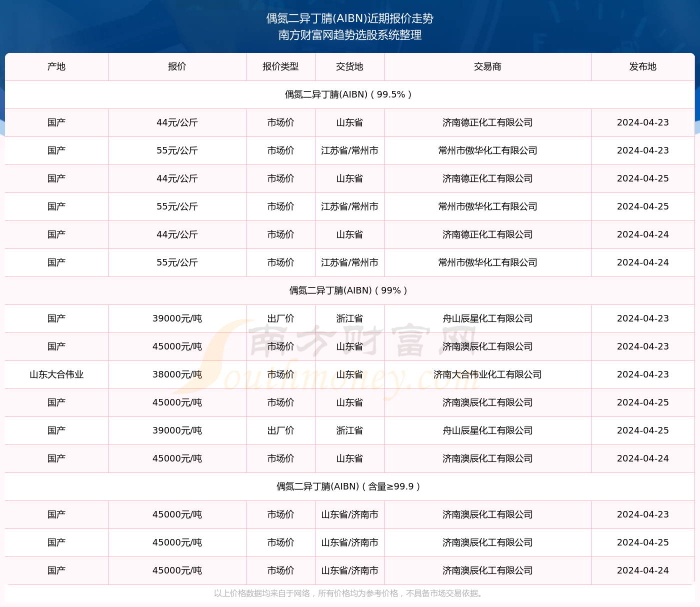Screen dimensions: 700x607
Task: Select 55元/公斤 in 常州市傲华 2024-04-24 row
Action: click(x=177, y=262)
